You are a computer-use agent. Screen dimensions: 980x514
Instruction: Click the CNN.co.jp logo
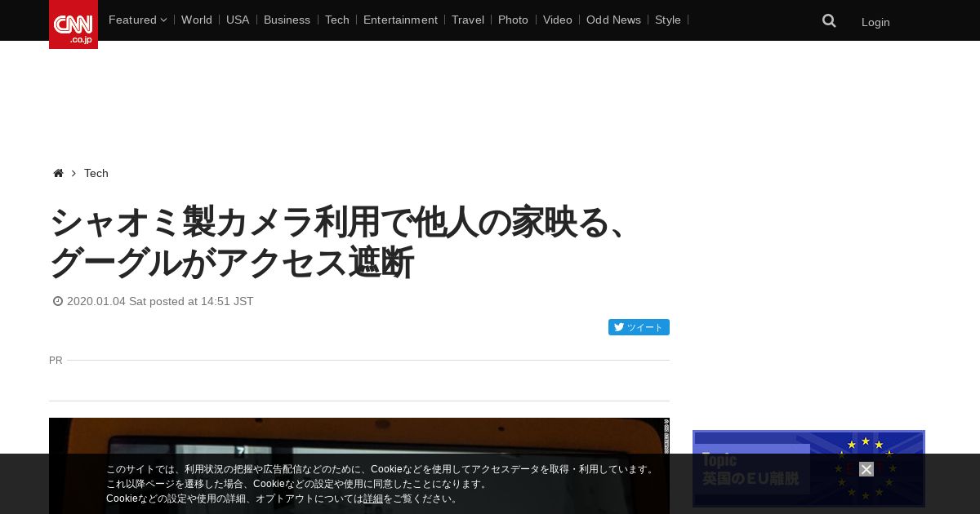tap(73, 24)
